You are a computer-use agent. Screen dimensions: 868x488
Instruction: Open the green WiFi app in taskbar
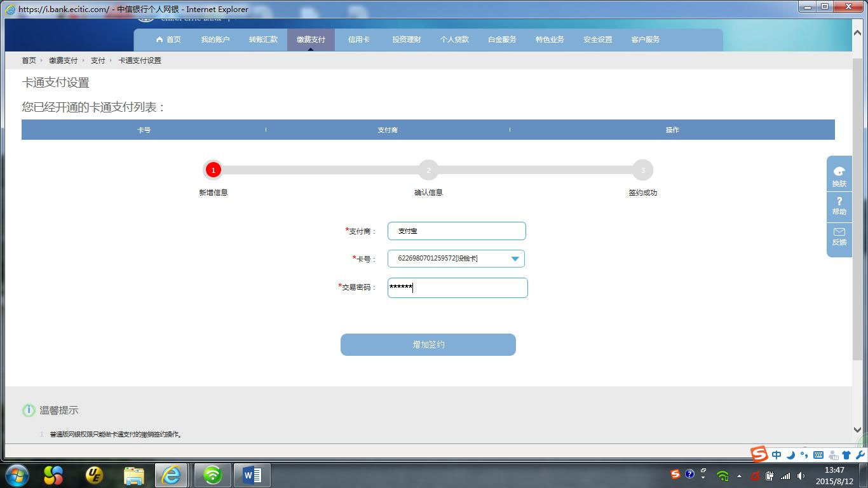point(212,475)
